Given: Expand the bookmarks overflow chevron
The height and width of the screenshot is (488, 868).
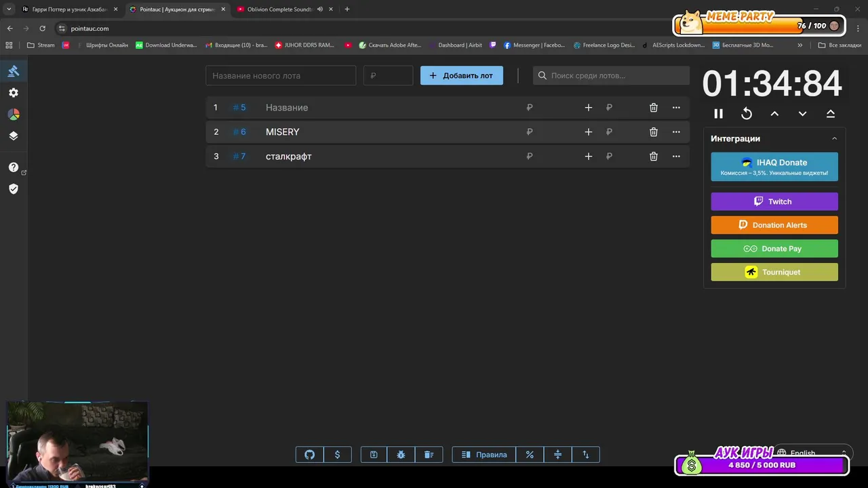Looking at the screenshot, I should pyautogui.click(x=800, y=45).
